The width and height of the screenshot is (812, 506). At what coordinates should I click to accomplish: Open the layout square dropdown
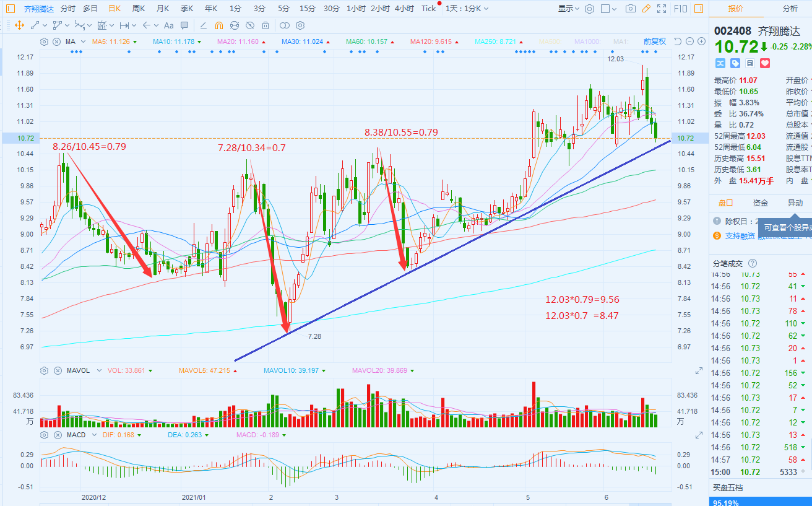[x=609, y=9]
